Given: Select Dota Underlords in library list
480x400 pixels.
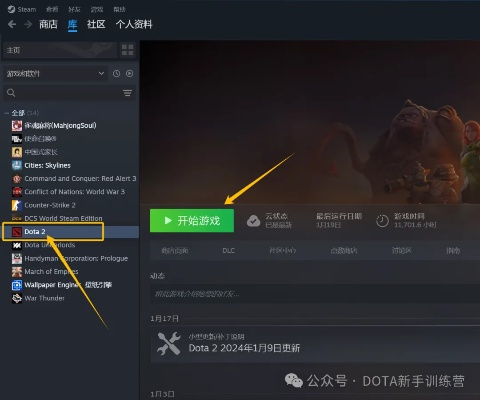Looking at the screenshot, I should (50, 245).
